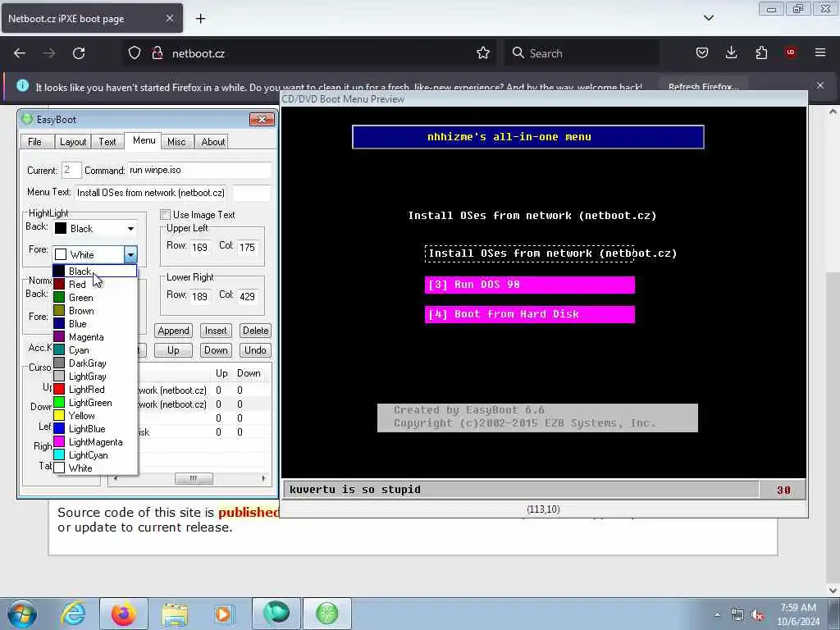Open the Firefox downloads panel
Image resolution: width=840 pixels, height=630 pixels.
[x=731, y=52]
